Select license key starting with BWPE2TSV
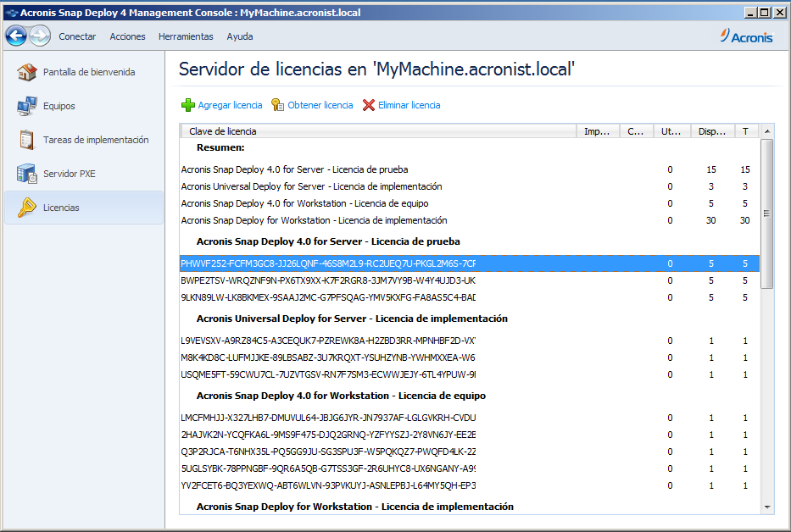Image resolution: width=791 pixels, height=532 pixels. pos(328,280)
